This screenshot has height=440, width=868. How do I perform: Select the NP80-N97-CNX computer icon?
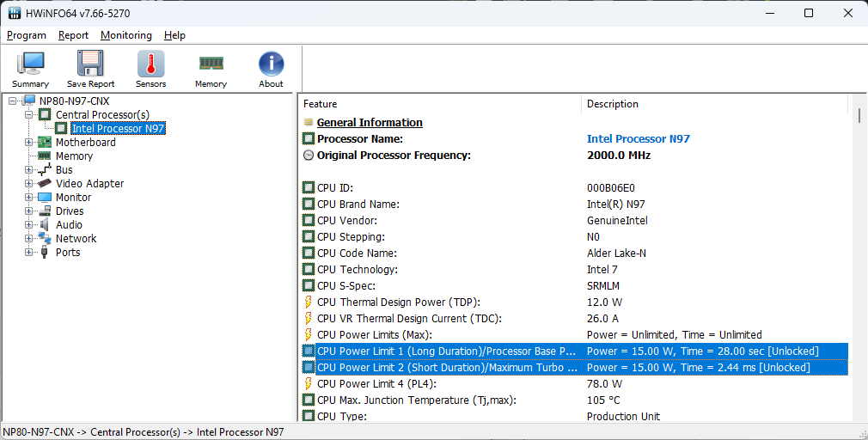click(x=29, y=101)
